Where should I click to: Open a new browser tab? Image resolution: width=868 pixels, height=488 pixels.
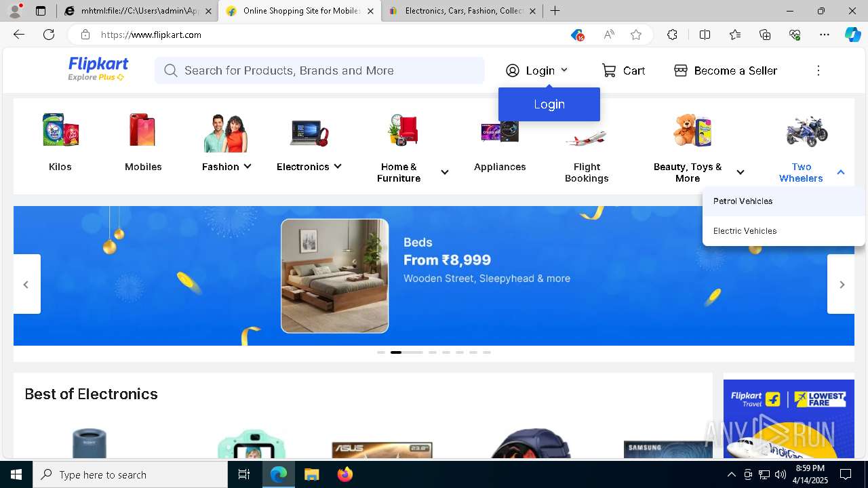(x=555, y=11)
